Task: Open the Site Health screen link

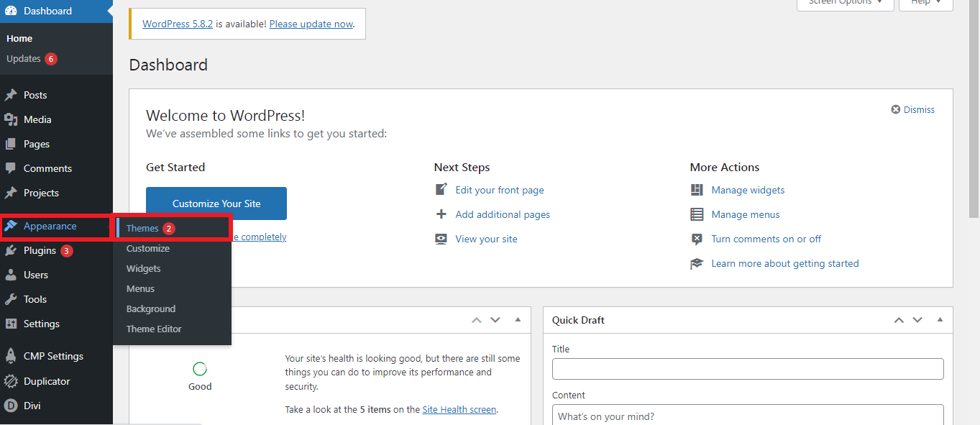Action: pyautogui.click(x=459, y=409)
